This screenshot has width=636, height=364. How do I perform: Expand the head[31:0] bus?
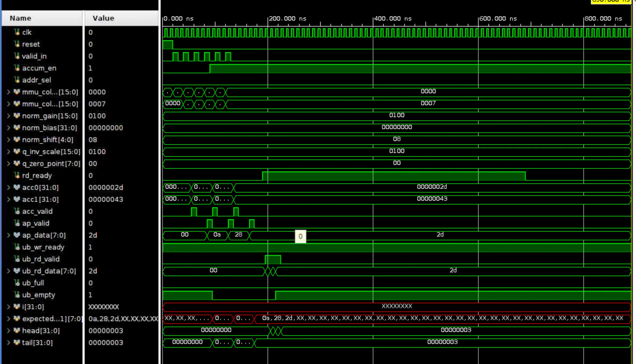click(x=9, y=331)
